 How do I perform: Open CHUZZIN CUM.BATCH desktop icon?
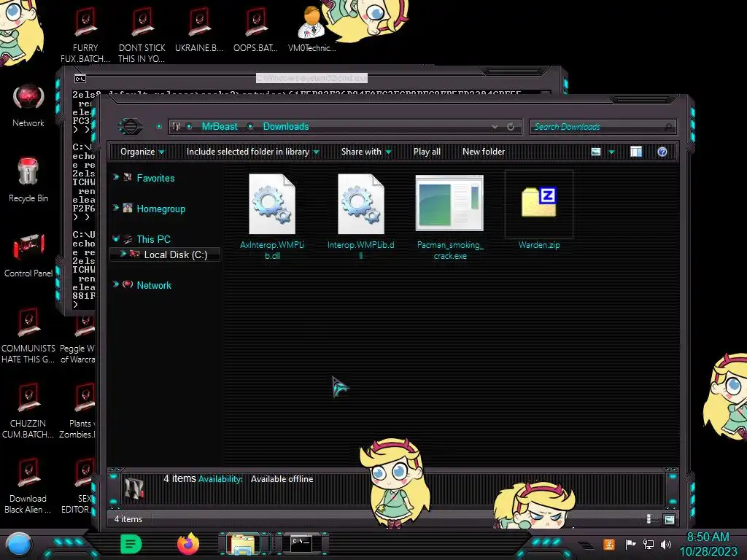(28, 411)
